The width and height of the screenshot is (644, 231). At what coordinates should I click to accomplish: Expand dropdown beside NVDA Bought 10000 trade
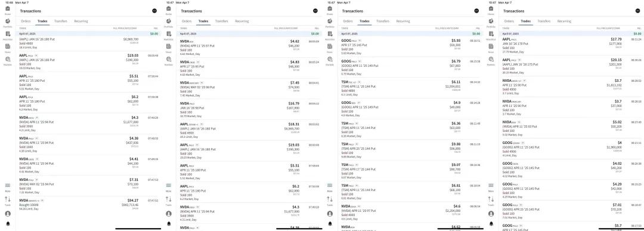[x=42, y=201]
